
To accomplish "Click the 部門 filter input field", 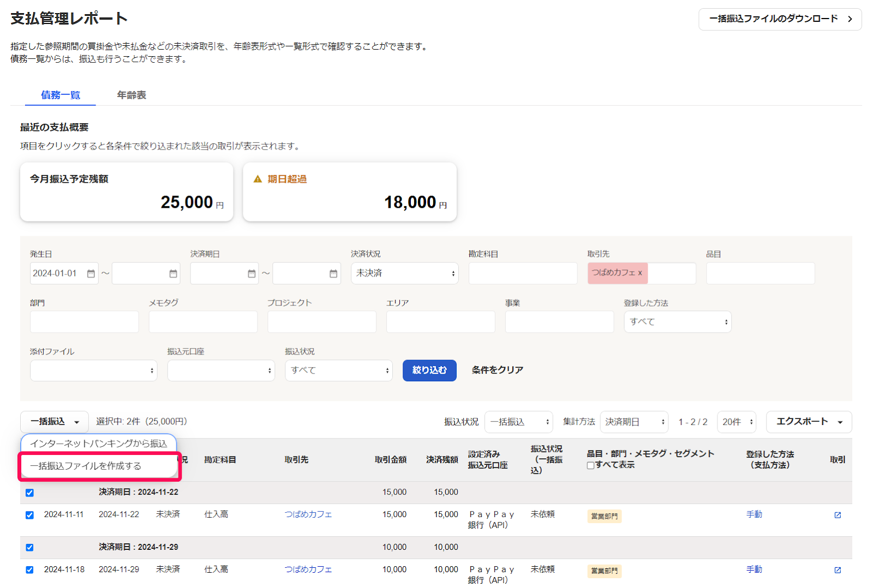I will point(85,322).
